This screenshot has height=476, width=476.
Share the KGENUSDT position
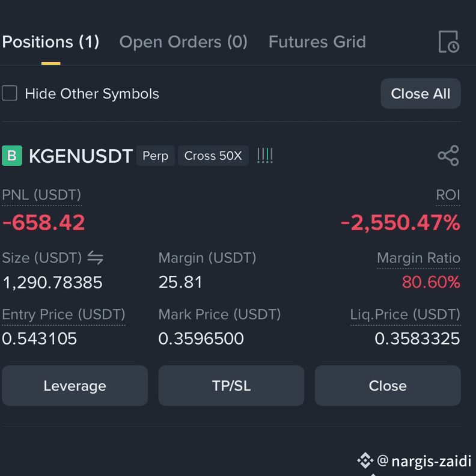click(x=448, y=156)
